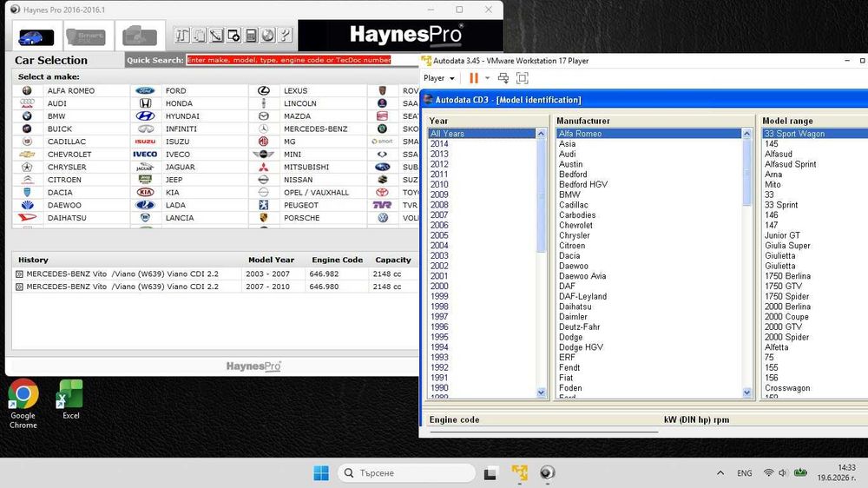Open the third greyed car tab in HaynesPro

(x=140, y=36)
